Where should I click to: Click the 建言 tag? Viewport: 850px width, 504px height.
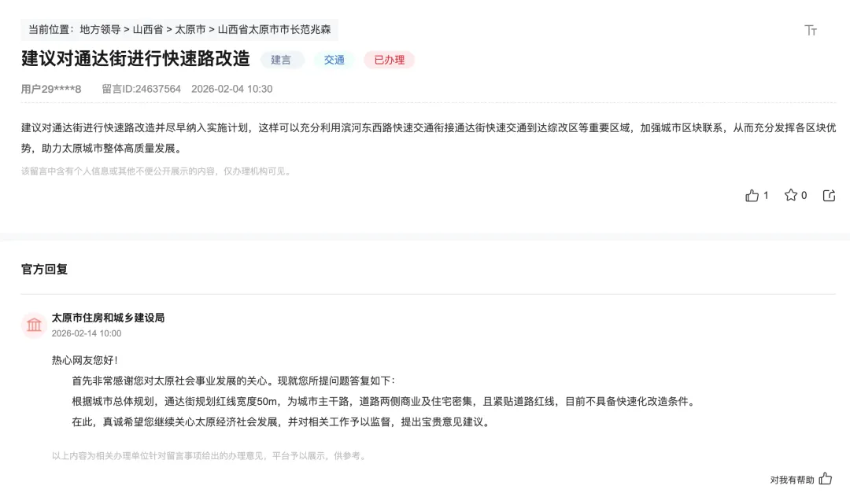point(281,60)
